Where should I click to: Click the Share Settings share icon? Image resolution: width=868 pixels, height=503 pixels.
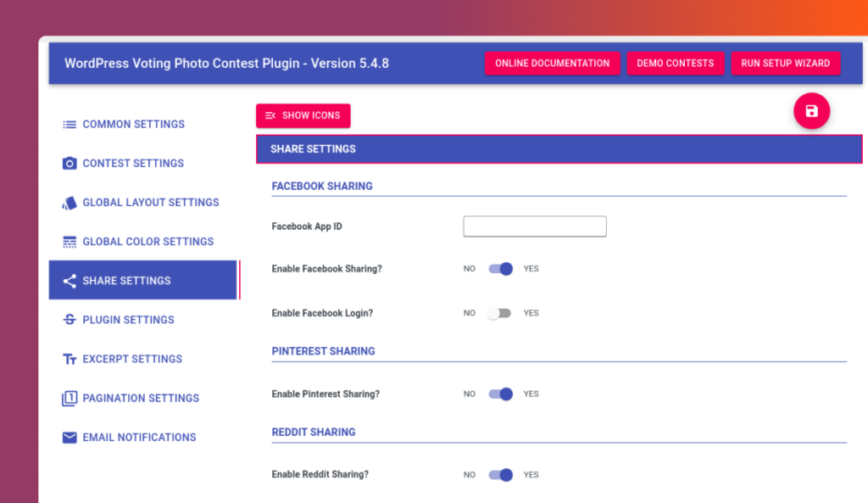(70, 281)
